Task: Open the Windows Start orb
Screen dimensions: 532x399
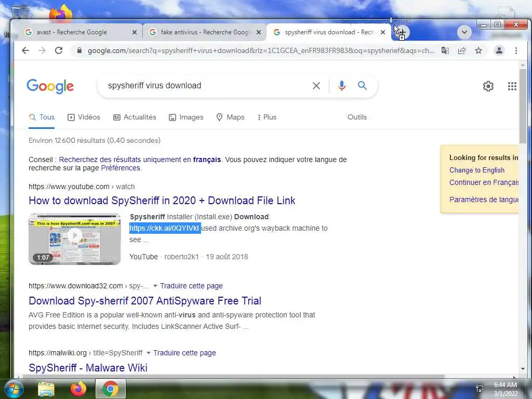Action: (14, 389)
